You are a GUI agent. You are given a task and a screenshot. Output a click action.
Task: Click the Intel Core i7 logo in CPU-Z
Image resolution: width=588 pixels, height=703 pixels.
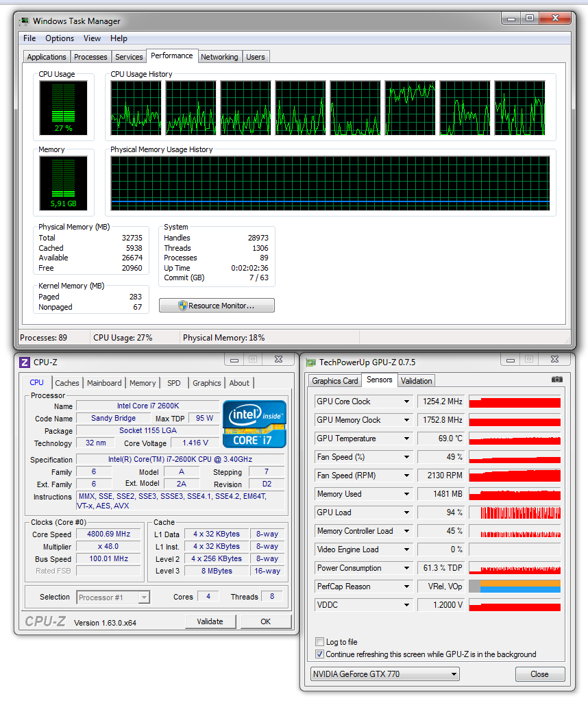click(254, 423)
